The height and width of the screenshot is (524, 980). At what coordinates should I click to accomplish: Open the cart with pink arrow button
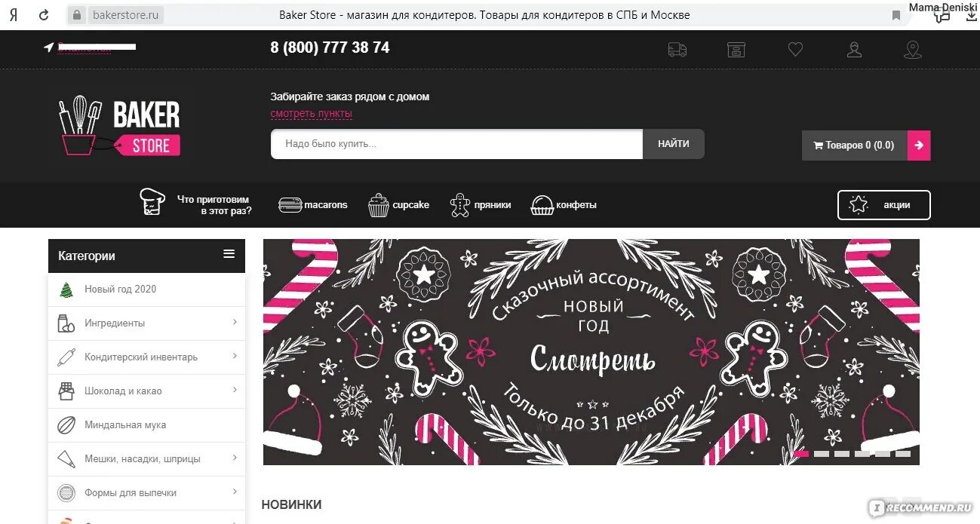[x=919, y=146]
